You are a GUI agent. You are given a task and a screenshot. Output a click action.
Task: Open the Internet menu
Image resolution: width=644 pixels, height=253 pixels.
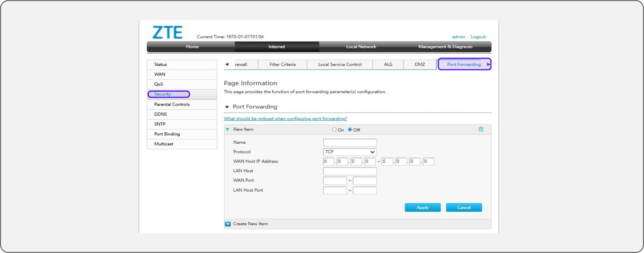[276, 47]
